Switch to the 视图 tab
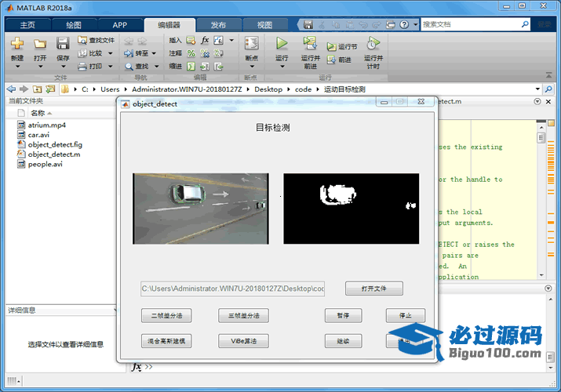This screenshot has width=561, height=392. [264, 25]
